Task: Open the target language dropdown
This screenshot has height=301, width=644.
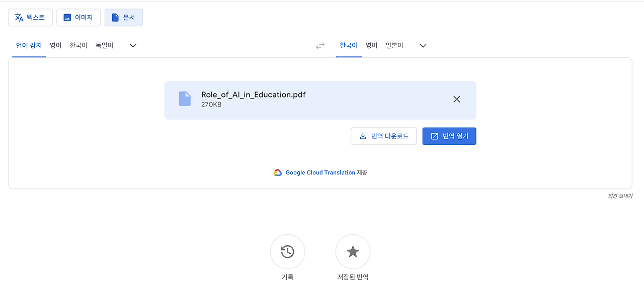Action: click(423, 45)
